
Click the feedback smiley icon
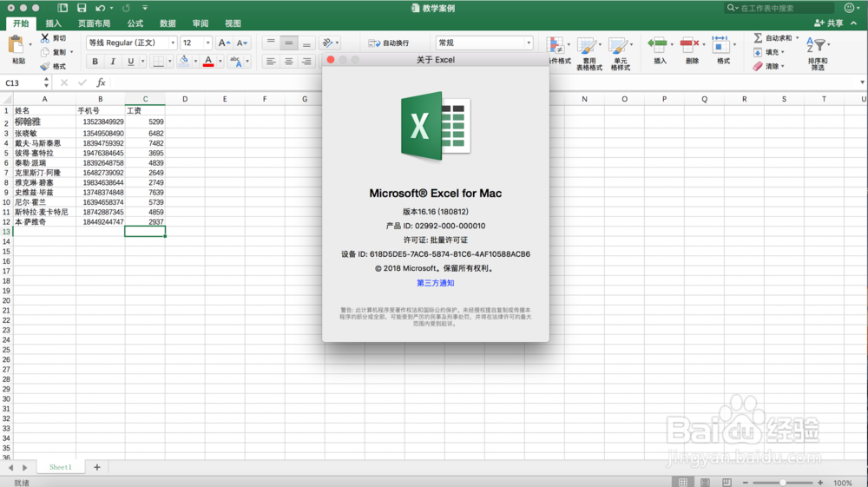tap(849, 8)
